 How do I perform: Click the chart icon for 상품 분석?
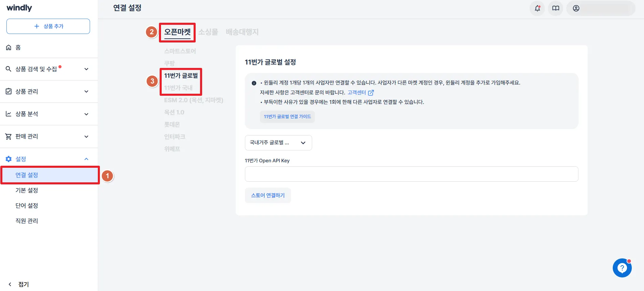point(9,114)
